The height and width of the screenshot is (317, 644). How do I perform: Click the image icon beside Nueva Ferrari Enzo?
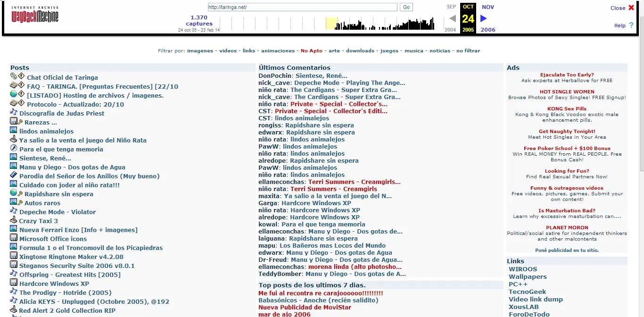tap(14, 229)
